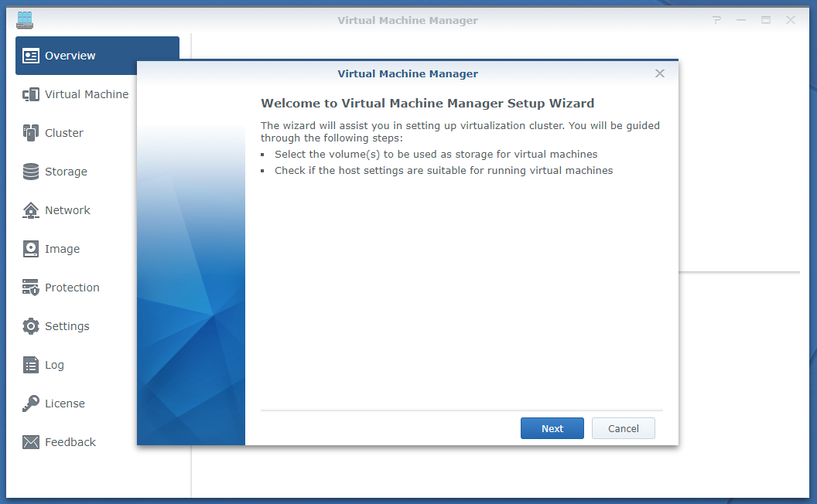Go to the License section
This screenshot has height=504, width=817.
tap(64, 404)
